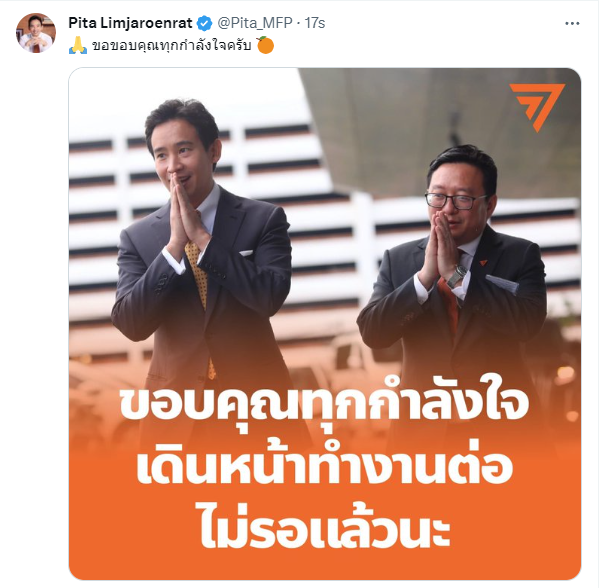Screen dimensions: 600x588
Task: Click the blue verified badge icon
Action: coord(204,23)
